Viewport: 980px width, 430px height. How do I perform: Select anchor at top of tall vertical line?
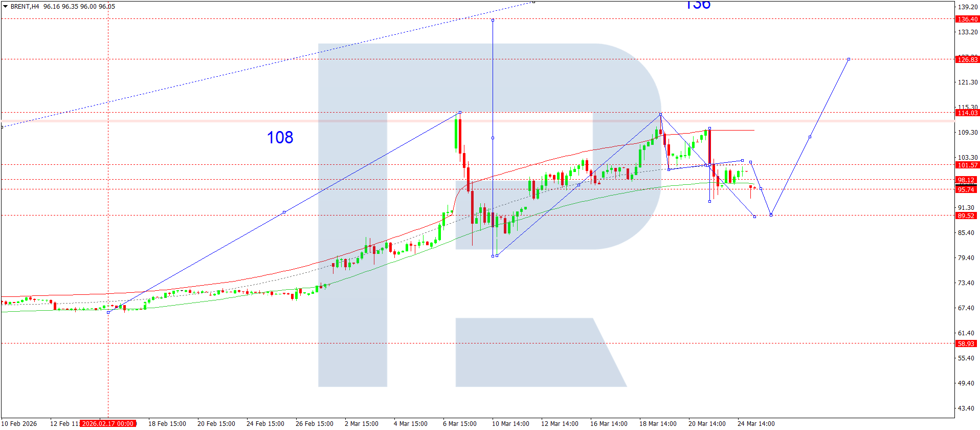(x=493, y=20)
